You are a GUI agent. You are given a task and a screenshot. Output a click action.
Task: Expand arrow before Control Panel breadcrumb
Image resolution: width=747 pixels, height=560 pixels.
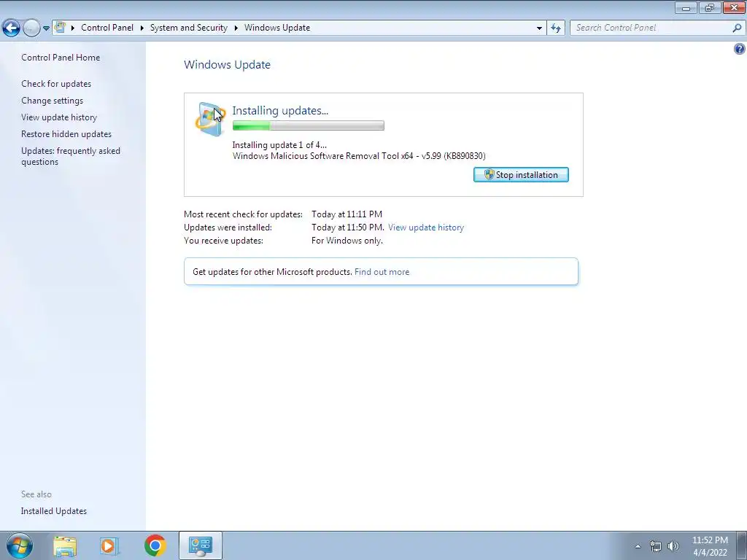coord(73,28)
